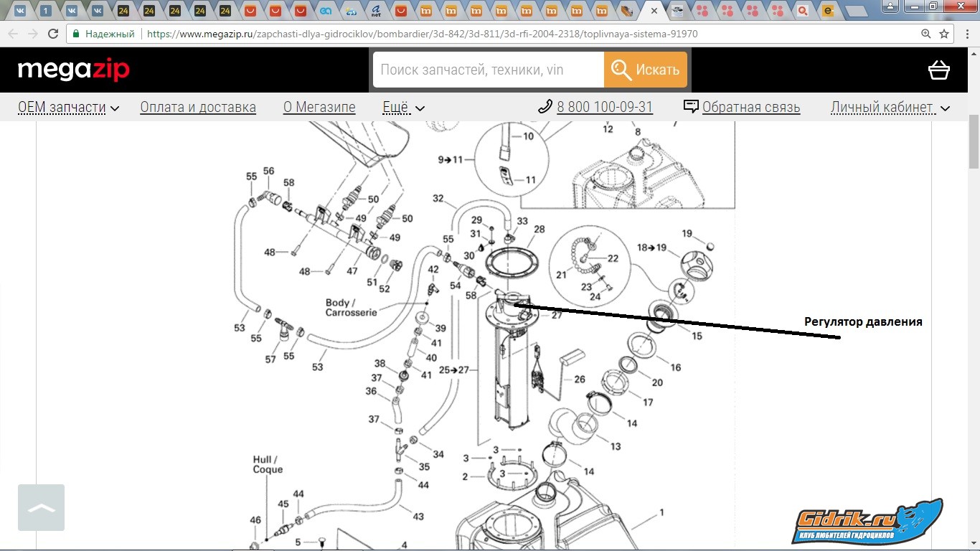Open the shopping basket icon
Viewport: 980px width, 551px height.
(x=938, y=70)
